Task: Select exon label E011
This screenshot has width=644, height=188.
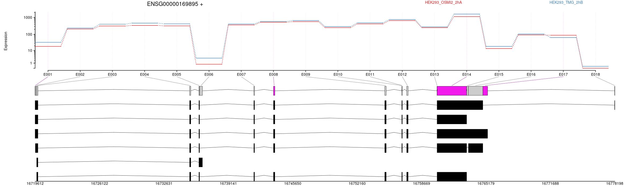Action: coord(370,74)
